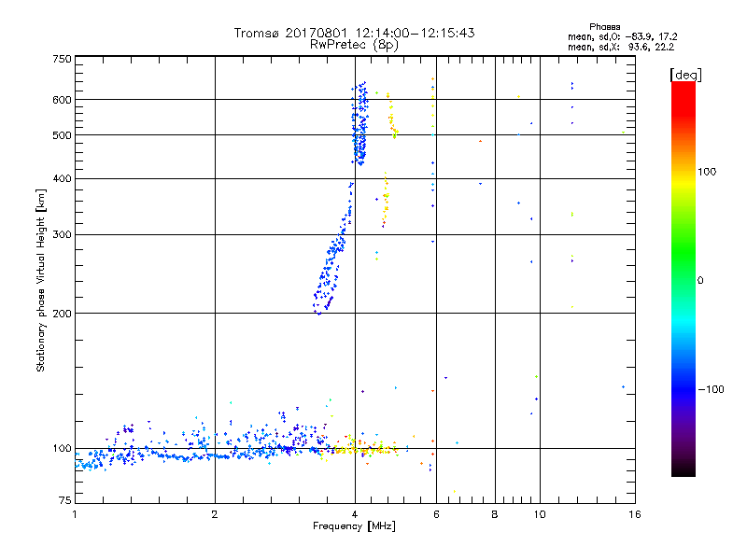Click the x-axis tick label '4'
The width and height of the screenshot is (747, 560).
coord(355,514)
